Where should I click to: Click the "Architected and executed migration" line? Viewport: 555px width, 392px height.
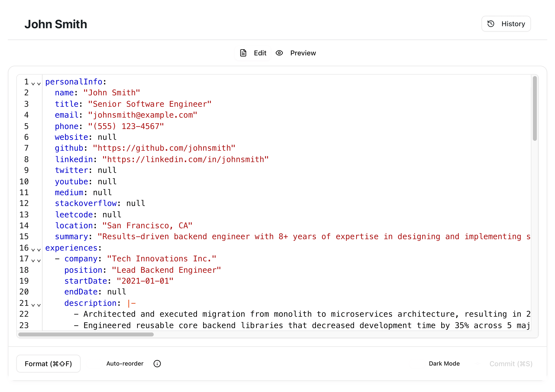point(302,314)
